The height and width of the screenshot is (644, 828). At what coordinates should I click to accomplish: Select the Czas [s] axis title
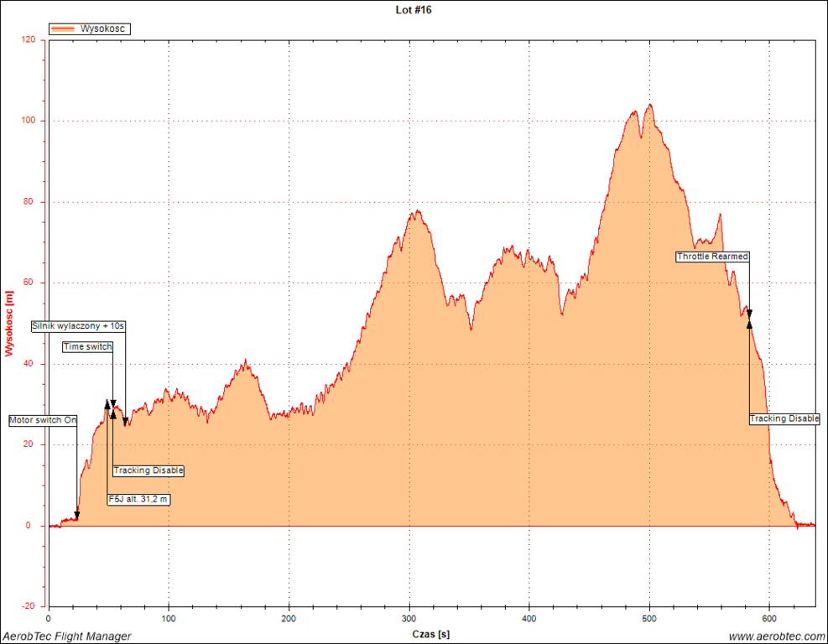[x=430, y=635]
